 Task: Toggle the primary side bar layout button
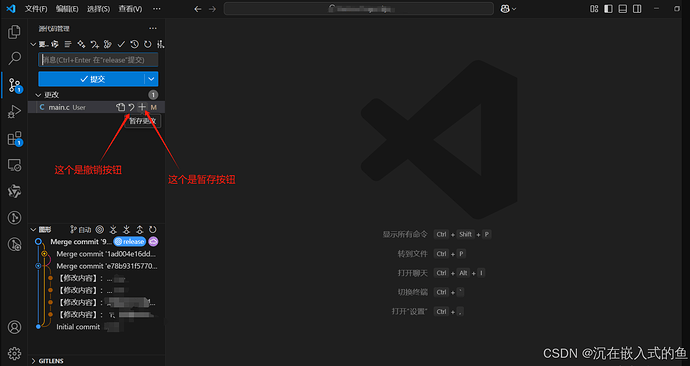(608, 9)
